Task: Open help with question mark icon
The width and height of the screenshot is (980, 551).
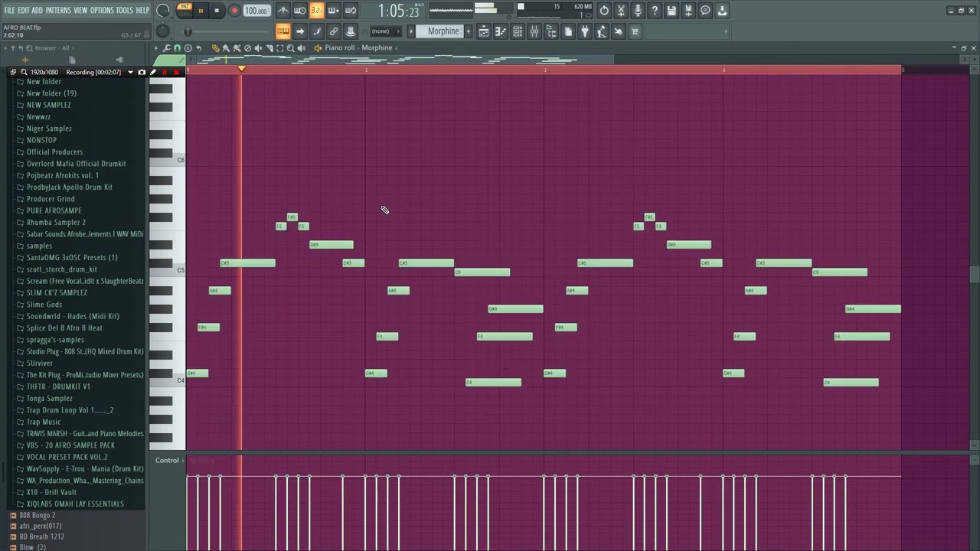Action: coord(655,11)
